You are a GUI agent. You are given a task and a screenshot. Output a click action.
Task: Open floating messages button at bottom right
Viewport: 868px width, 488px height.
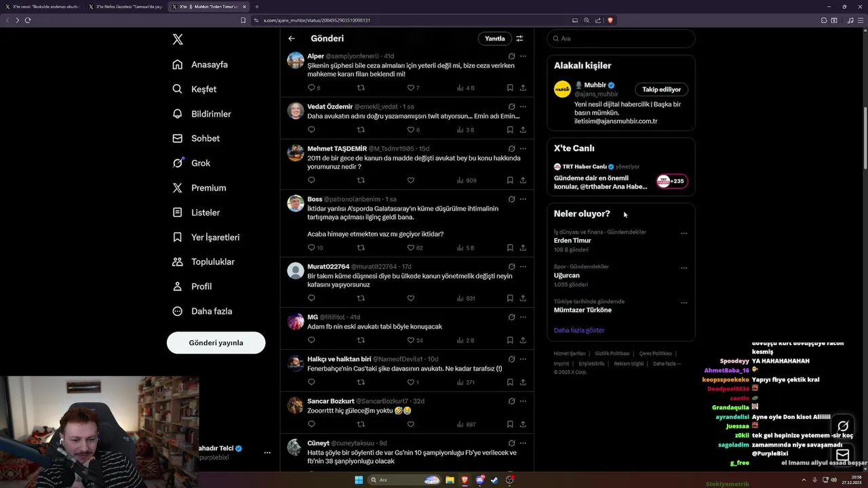[843, 455]
